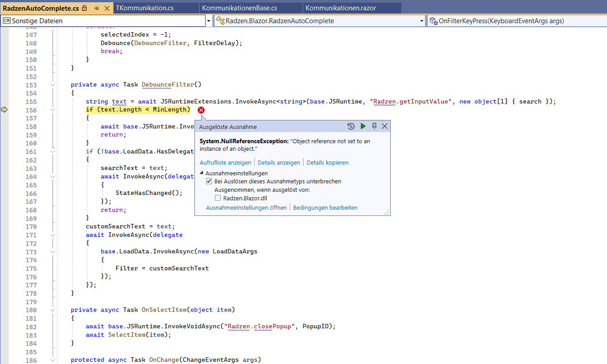Click the Details kopieren link
The image size is (607, 364).
coord(327,162)
